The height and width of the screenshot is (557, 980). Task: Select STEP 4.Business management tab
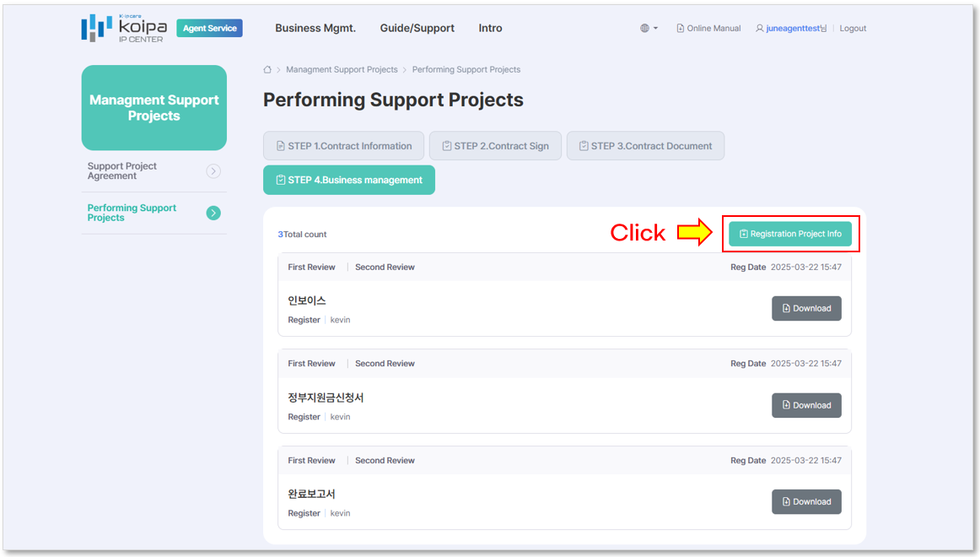tap(349, 180)
